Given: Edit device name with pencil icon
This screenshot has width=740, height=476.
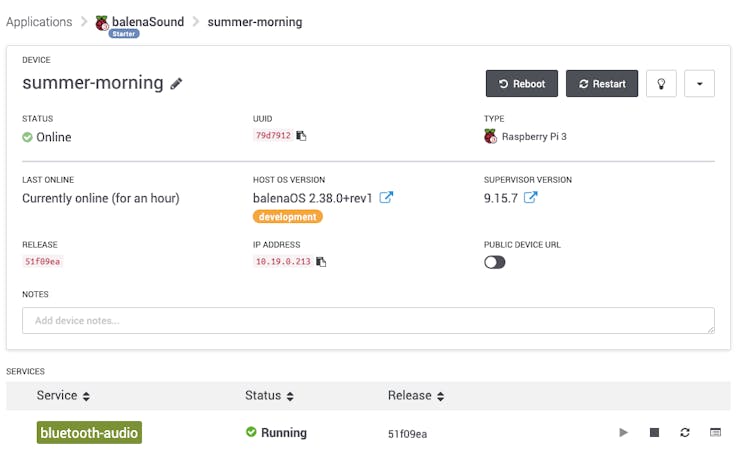Looking at the screenshot, I should 176,84.
